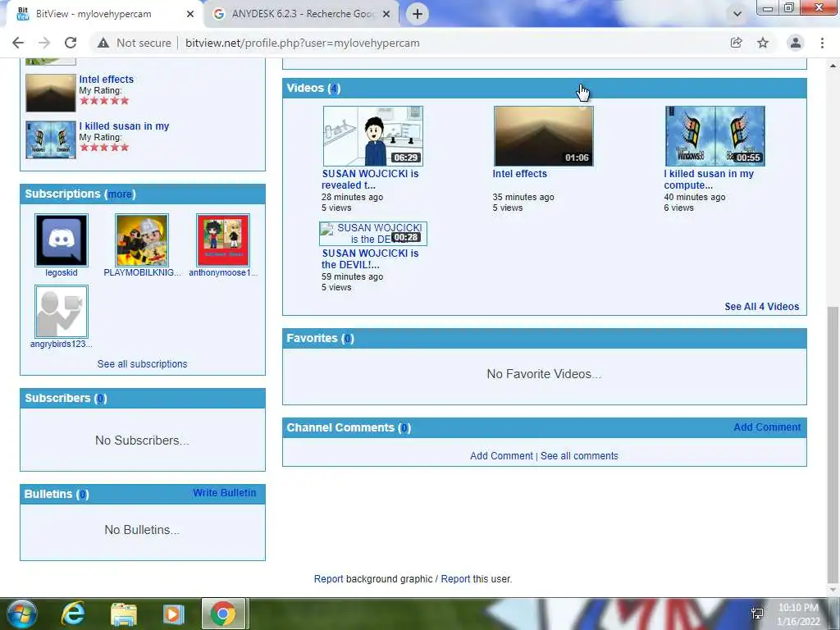This screenshot has width=840, height=630.
Task: Click the Chrome taskbar icon
Action: click(223, 614)
